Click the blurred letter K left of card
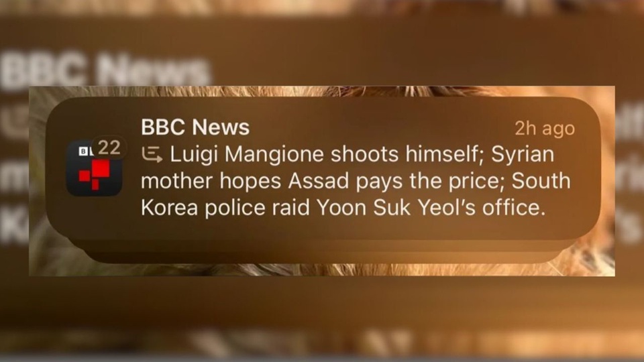 pyautogui.click(x=14, y=225)
